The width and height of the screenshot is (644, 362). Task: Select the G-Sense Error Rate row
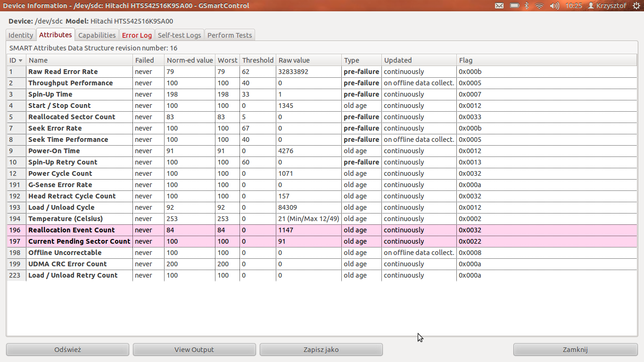(322, 185)
